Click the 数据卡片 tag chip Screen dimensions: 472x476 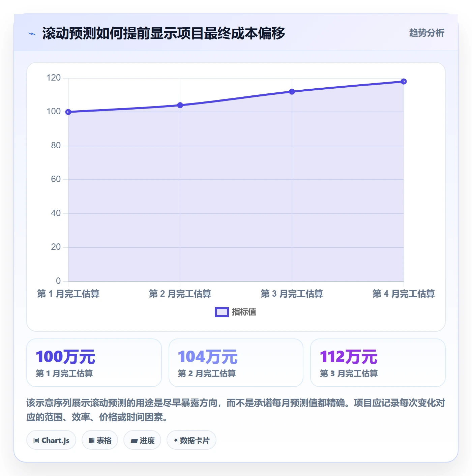coord(191,440)
